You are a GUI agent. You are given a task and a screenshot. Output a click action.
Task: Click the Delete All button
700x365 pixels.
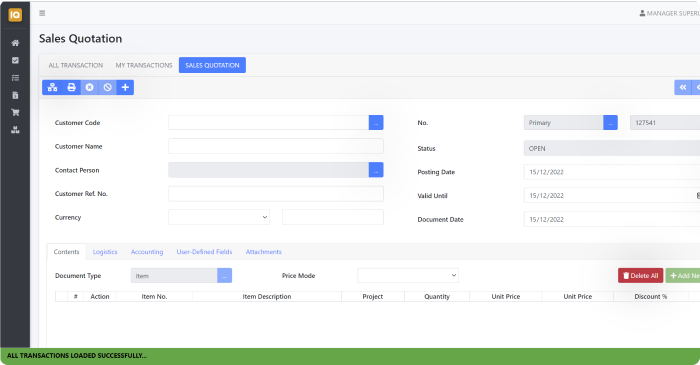click(641, 276)
